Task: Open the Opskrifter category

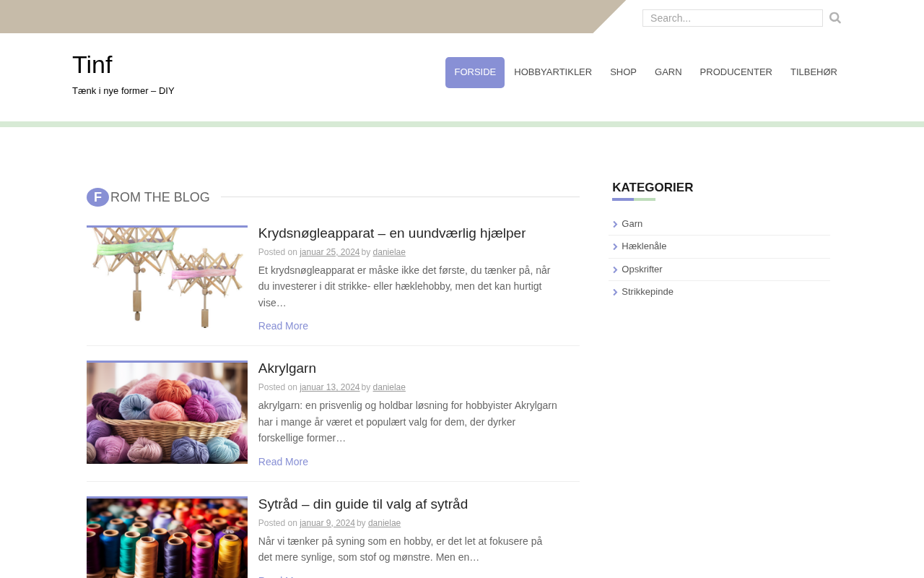Action: [x=642, y=269]
